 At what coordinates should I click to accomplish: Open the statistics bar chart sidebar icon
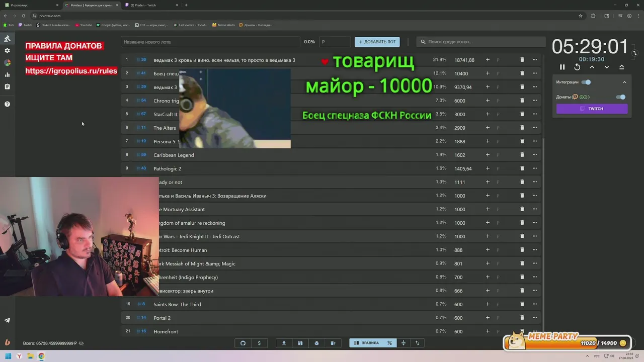pos(7,75)
